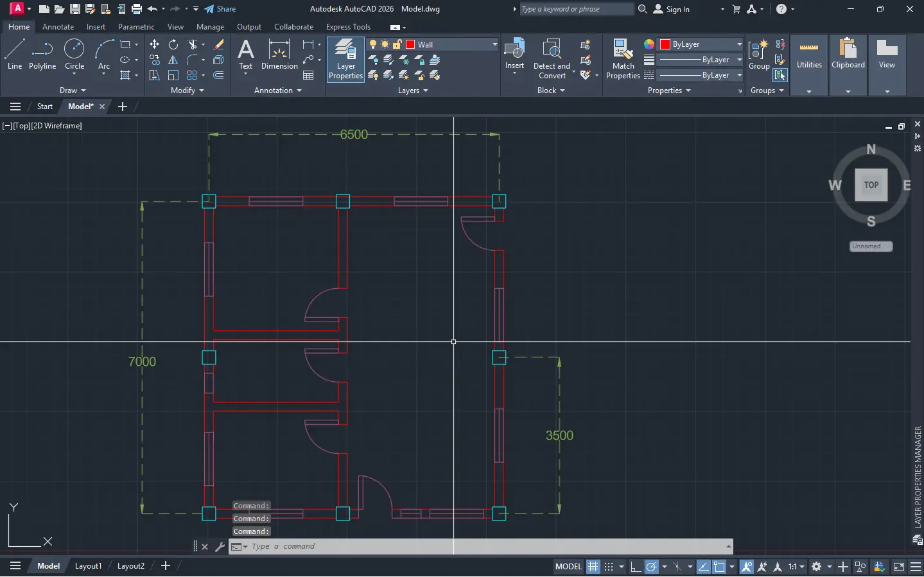924x577 pixels.
Task: Open the 1:1 annotation scale dropdown
Action: tap(796, 567)
